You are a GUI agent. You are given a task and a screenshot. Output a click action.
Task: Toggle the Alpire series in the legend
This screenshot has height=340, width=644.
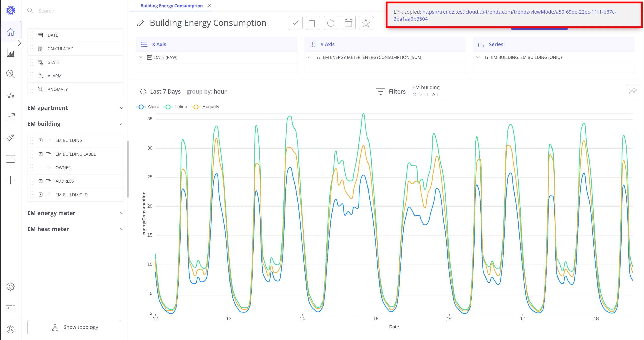[x=148, y=107]
